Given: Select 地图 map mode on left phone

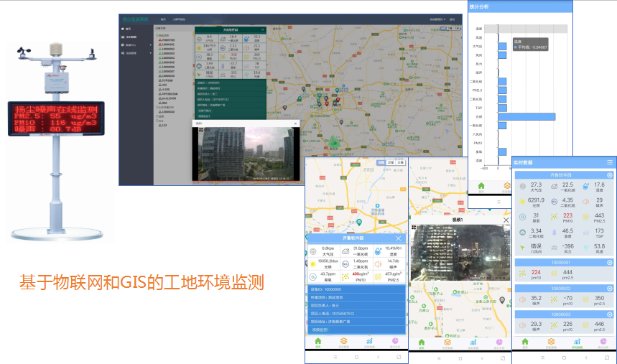Looking at the screenshot, I should click(381, 162).
